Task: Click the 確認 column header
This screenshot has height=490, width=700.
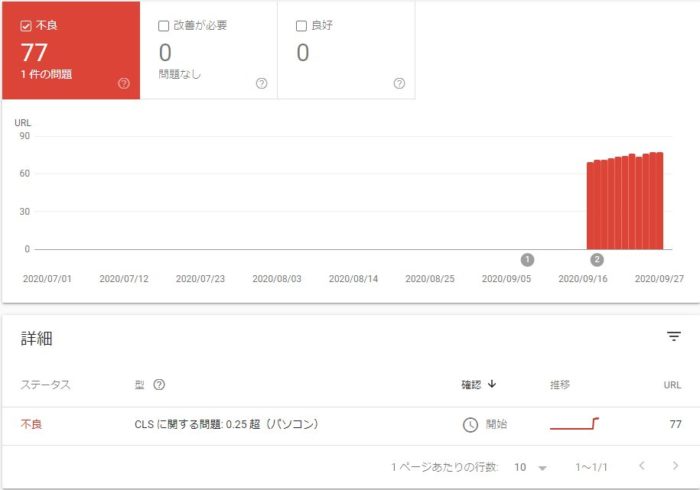Action: [471, 385]
